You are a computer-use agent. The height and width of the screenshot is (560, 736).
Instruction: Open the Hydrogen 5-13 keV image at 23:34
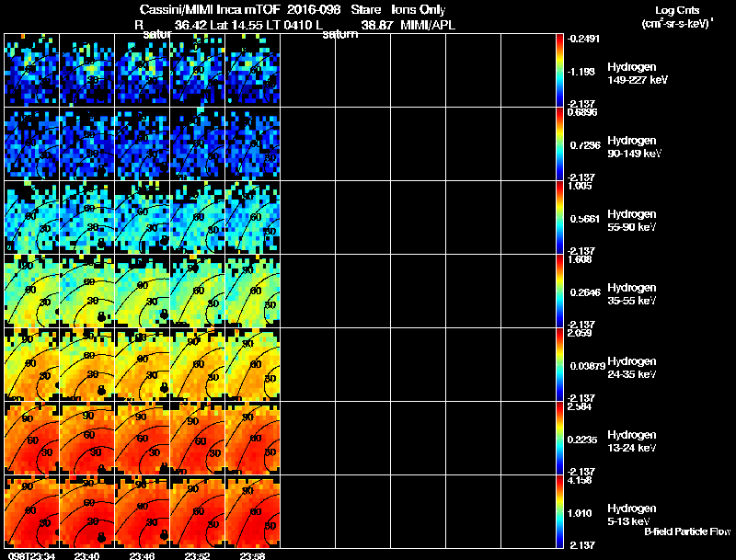pos(32,512)
